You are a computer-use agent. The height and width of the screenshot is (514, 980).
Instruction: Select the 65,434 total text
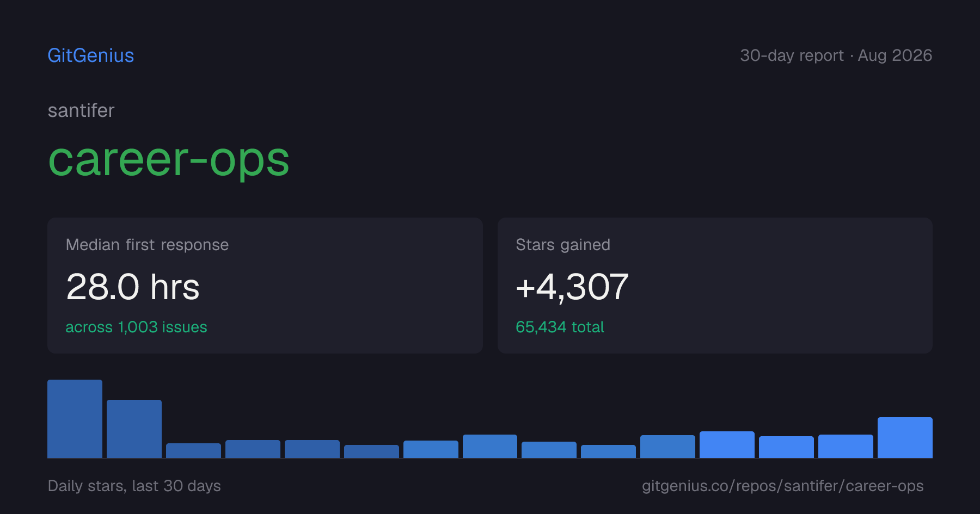[560, 327]
